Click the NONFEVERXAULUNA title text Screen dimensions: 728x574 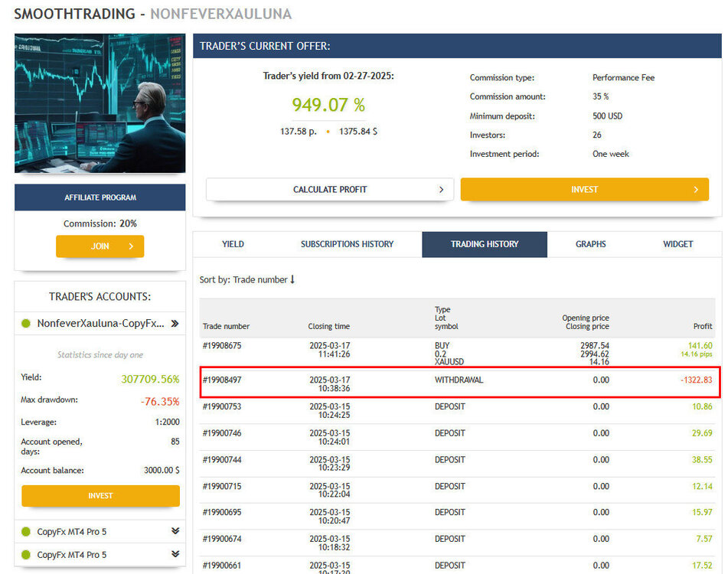click(221, 14)
